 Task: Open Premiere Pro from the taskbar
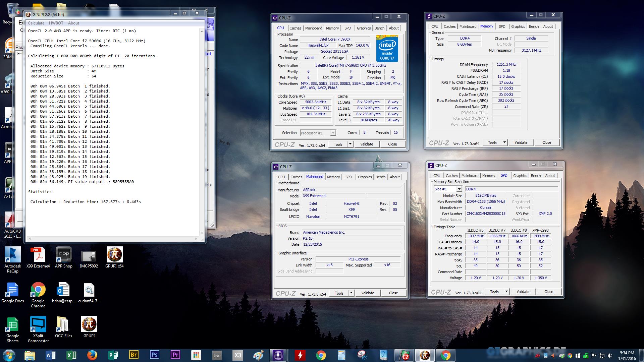point(175,355)
